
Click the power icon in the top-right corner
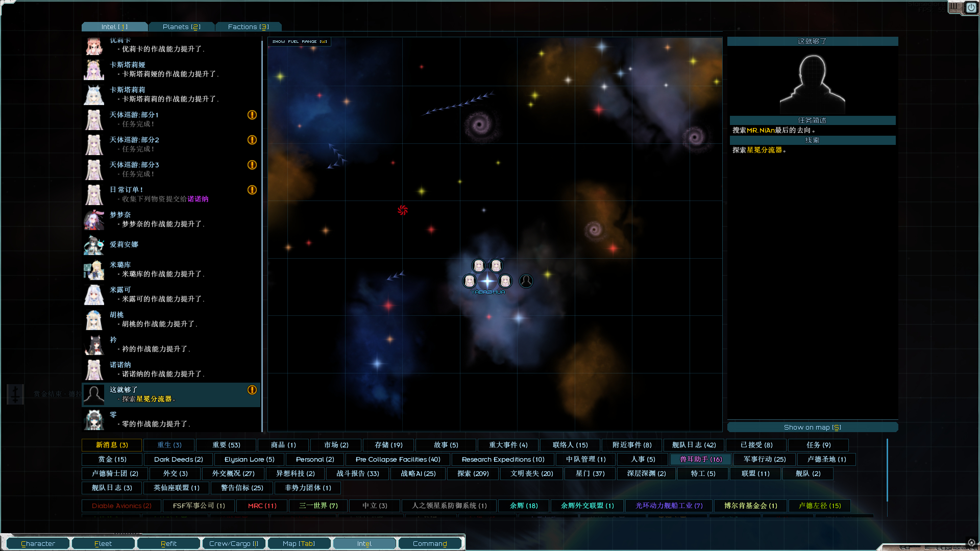(x=971, y=8)
